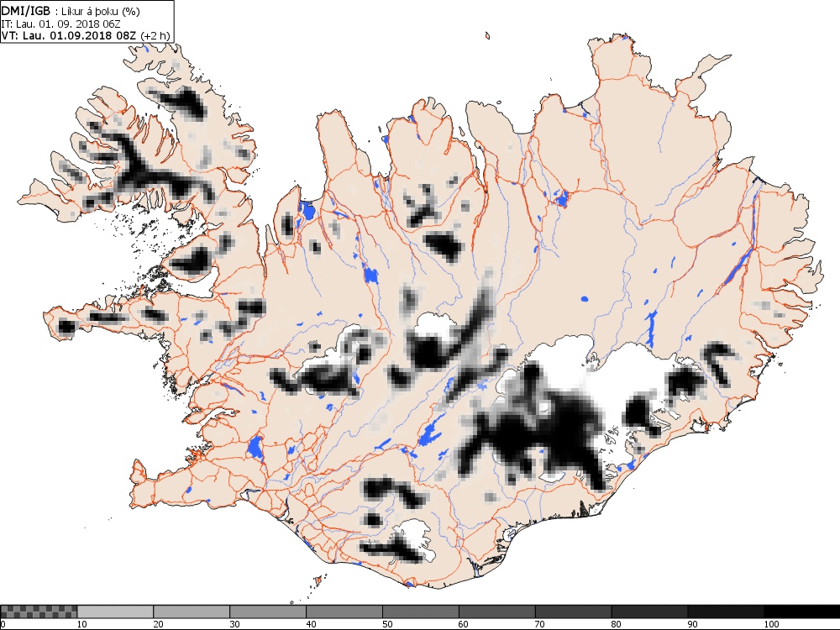
Task: Click the legend label "20"
Action: tap(158, 624)
